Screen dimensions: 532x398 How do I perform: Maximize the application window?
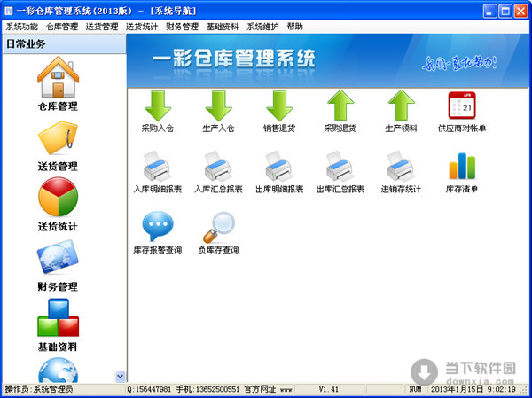(505, 12)
